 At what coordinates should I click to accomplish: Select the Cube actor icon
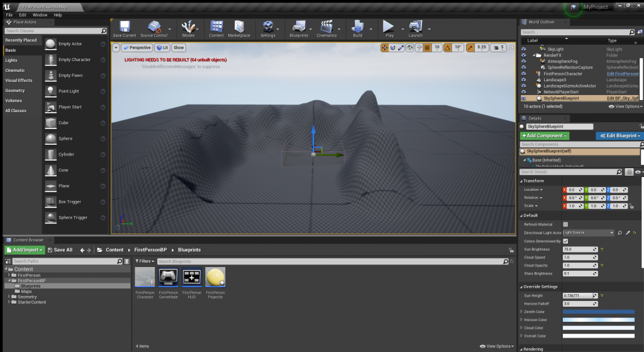pos(50,123)
